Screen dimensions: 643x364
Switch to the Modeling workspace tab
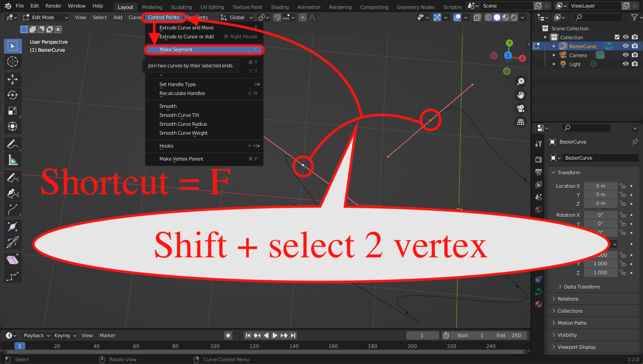click(x=152, y=7)
